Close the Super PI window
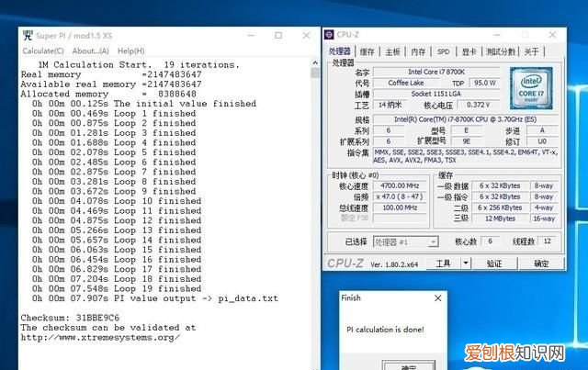 (x=306, y=35)
